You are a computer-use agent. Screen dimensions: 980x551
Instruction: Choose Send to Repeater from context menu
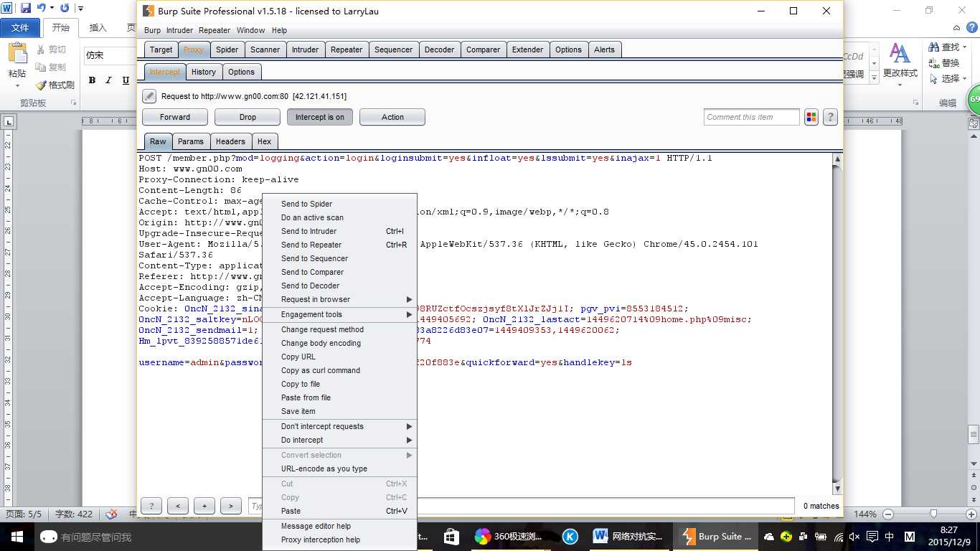pos(339,245)
